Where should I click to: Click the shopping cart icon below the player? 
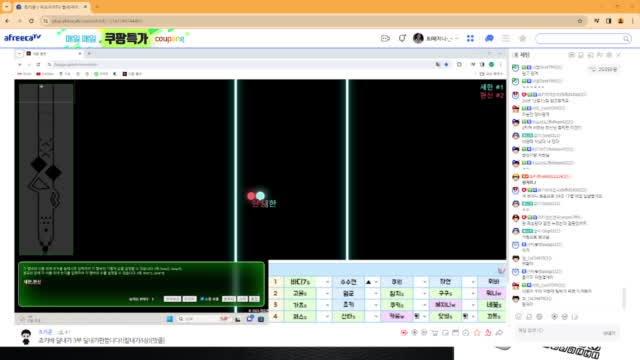coord(435,333)
